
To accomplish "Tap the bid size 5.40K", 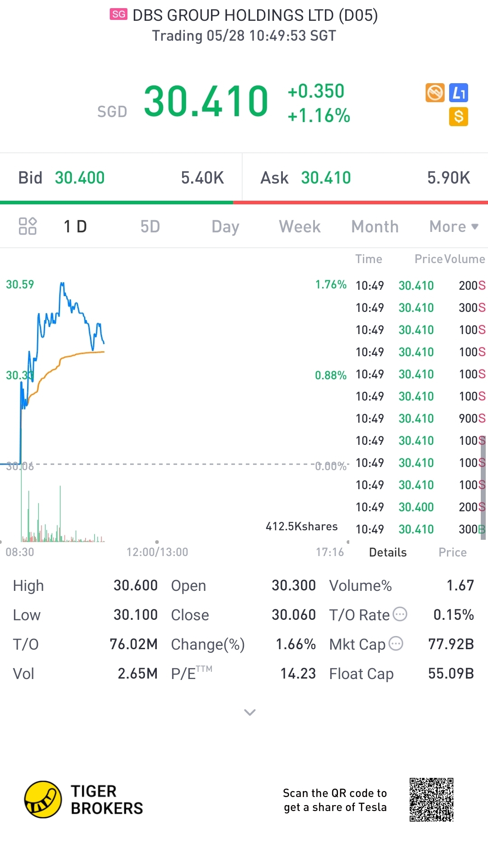I will click(202, 178).
